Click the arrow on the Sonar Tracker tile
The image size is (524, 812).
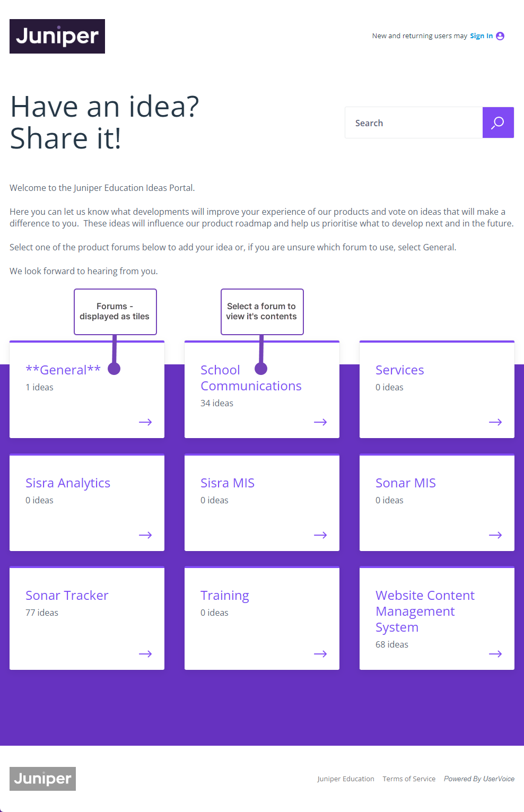click(145, 653)
